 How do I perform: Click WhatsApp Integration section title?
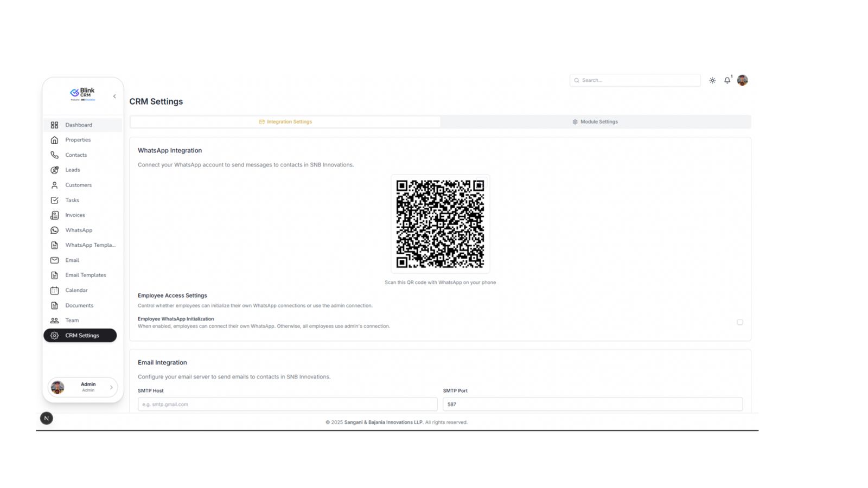pyautogui.click(x=170, y=151)
